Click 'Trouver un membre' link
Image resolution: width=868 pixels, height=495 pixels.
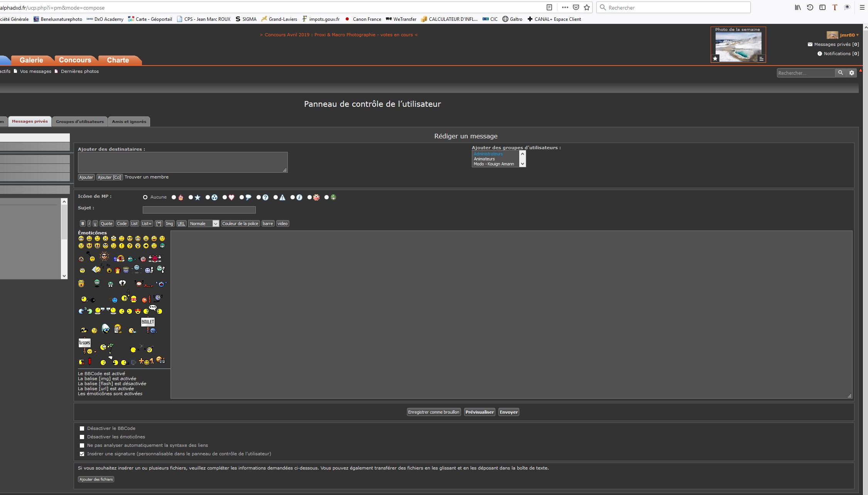coord(146,177)
